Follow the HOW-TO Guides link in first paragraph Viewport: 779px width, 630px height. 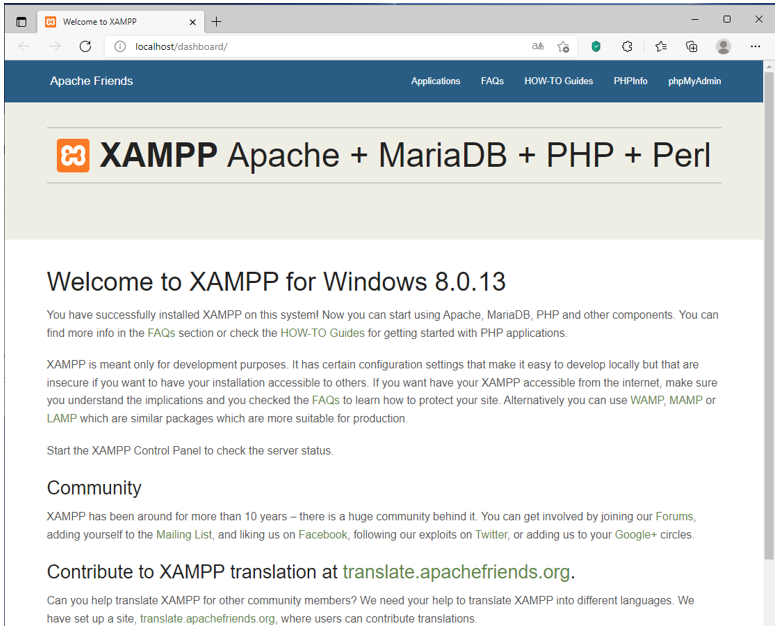coord(322,333)
